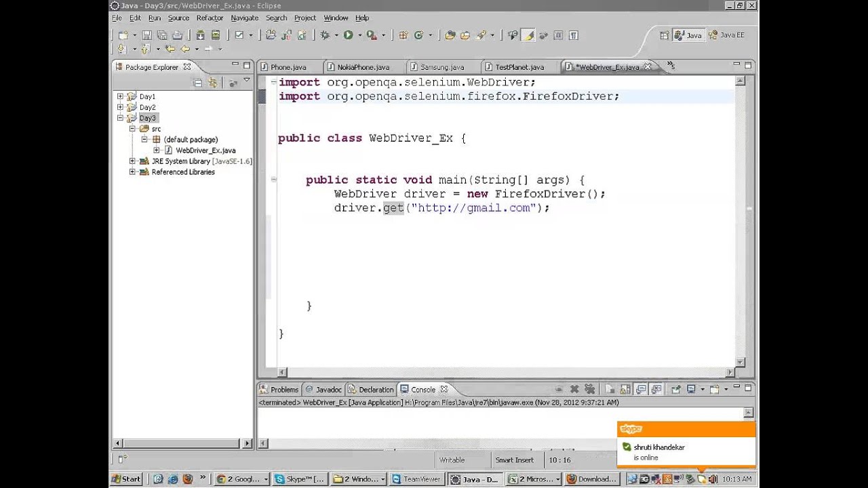Click the New Java Class icon
Image resolution: width=868 pixels, height=488 pixels.
coord(418,35)
